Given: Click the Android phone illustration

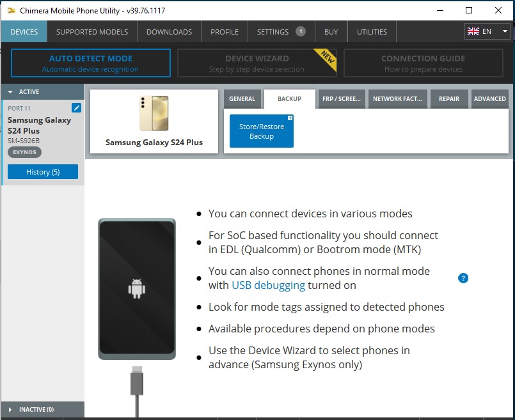Looking at the screenshot, I should (x=137, y=289).
